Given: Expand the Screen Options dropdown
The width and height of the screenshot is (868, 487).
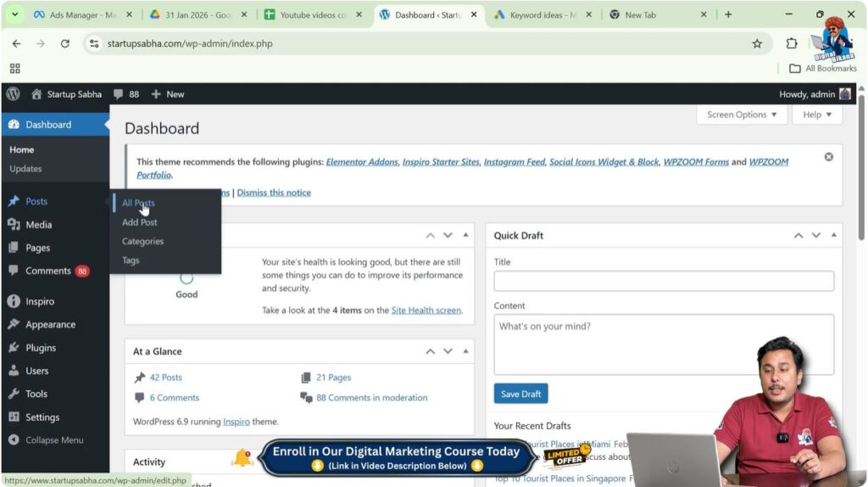Looking at the screenshot, I should [742, 115].
